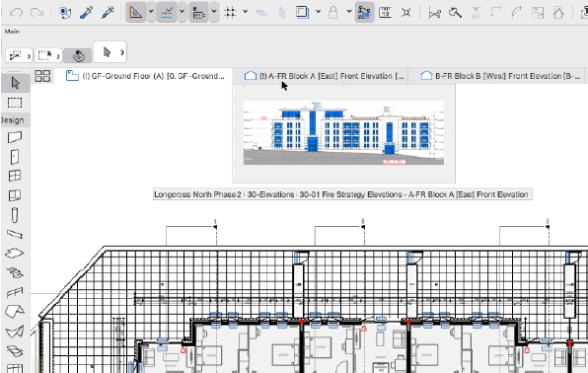Viewport: 588px width, 373px height.
Task: Select the Wall tool
Action: [x=15, y=137]
